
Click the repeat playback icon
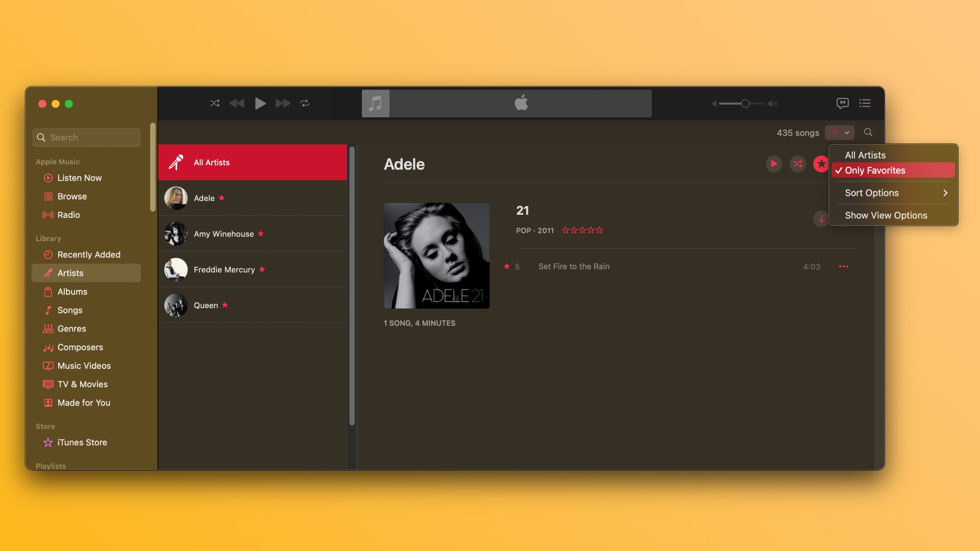[x=304, y=103]
